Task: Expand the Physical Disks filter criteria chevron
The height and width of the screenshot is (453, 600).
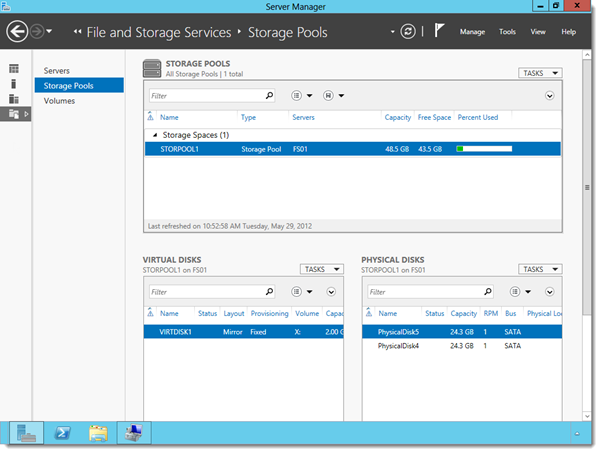Action: click(x=549, y=292)
